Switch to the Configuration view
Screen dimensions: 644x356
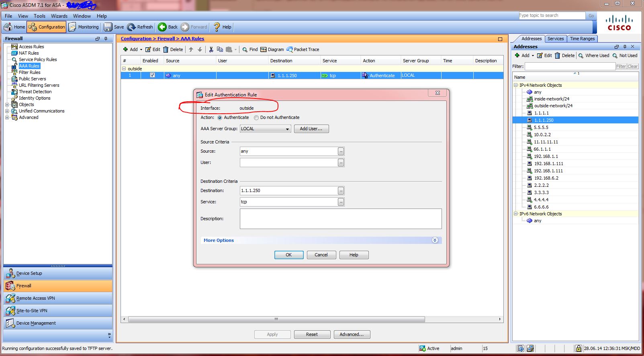click(x=47, y=27)
